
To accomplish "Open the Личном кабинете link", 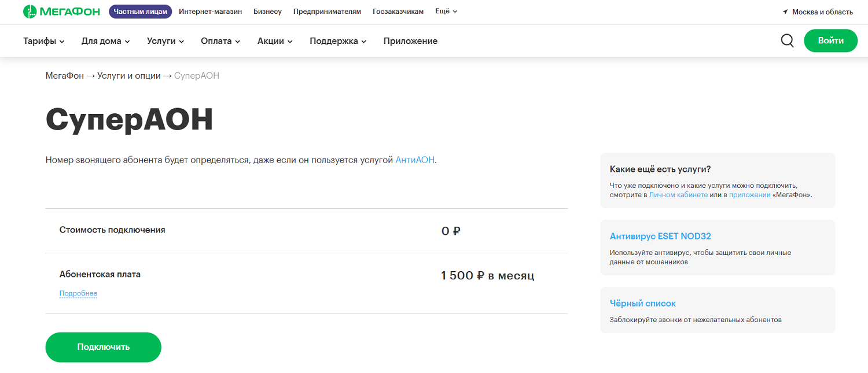I will pyautogui.click(x=678, y=195).
